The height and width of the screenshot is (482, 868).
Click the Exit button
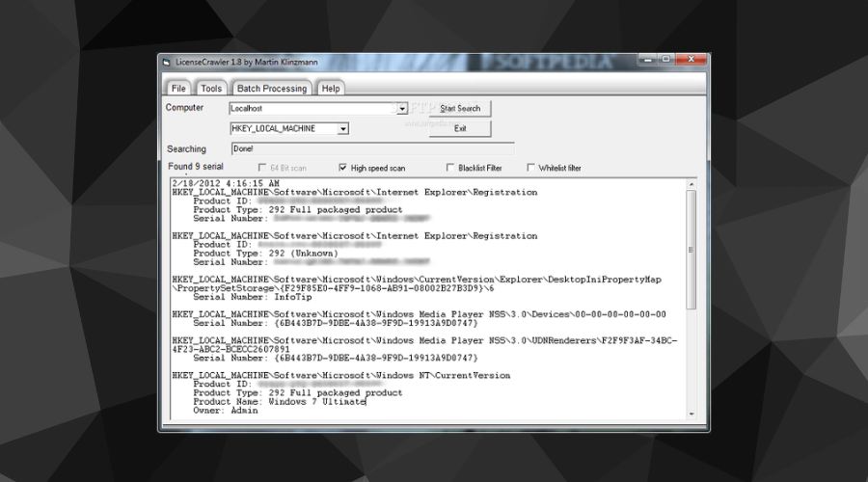pyautogui.click(x=460, y=128)
